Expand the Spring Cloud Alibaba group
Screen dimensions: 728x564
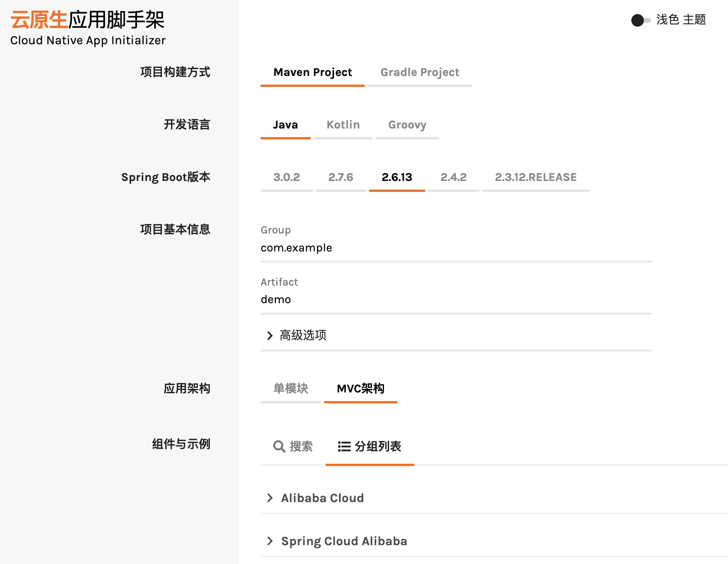344,541
